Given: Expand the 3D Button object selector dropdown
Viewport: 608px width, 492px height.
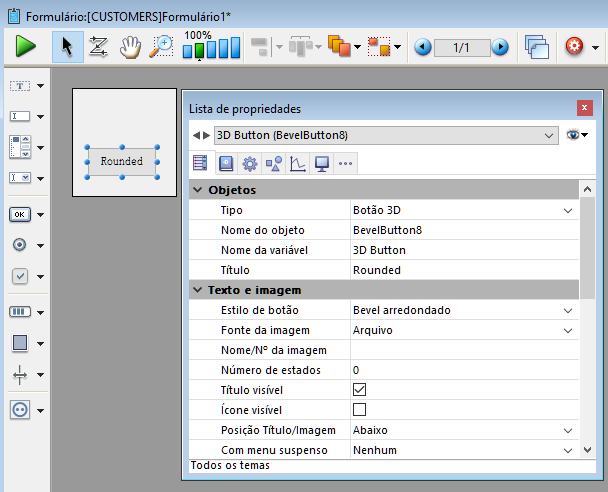Looking at the screenshot, I should point(549,135).
